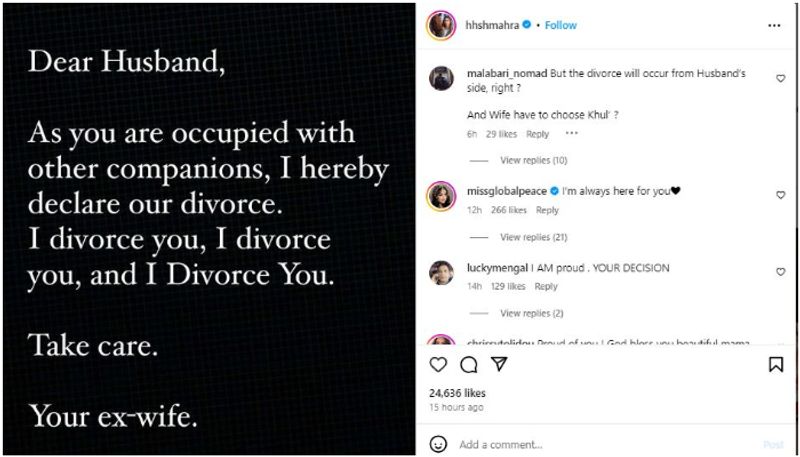Like luckymengal's comment
This screenshot has height=457, width=800.
[781, 272]
